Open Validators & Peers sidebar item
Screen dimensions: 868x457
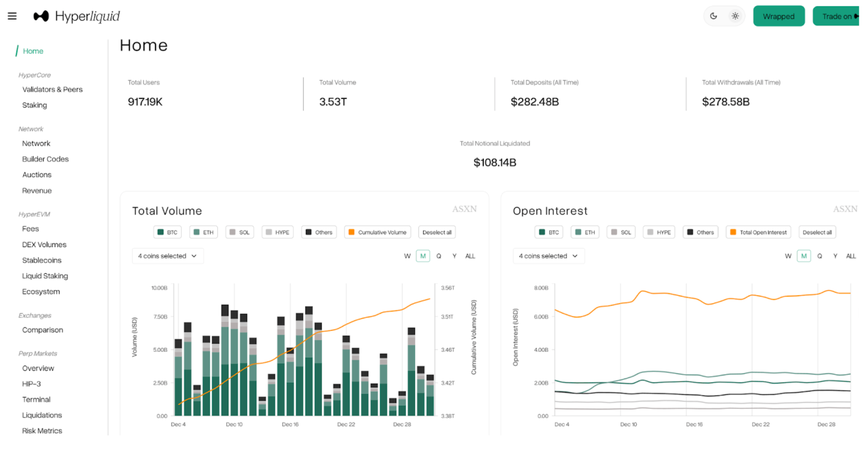click(x=52, y=89)
